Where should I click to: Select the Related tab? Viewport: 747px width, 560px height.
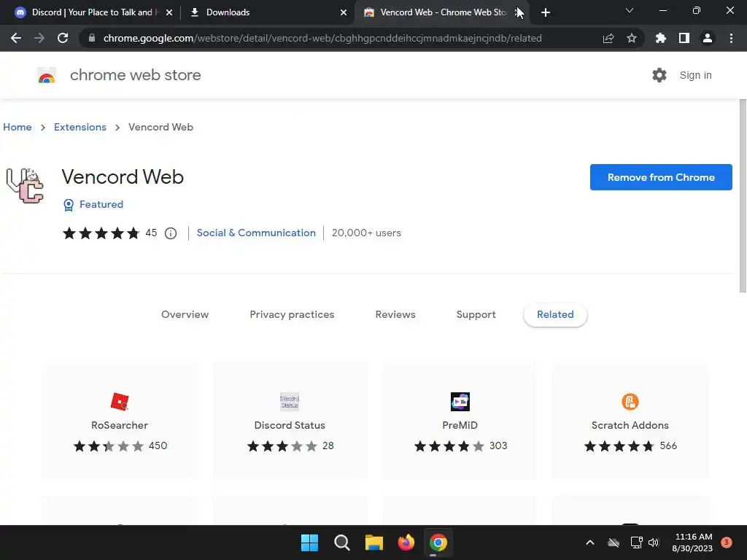pos(555,314)
